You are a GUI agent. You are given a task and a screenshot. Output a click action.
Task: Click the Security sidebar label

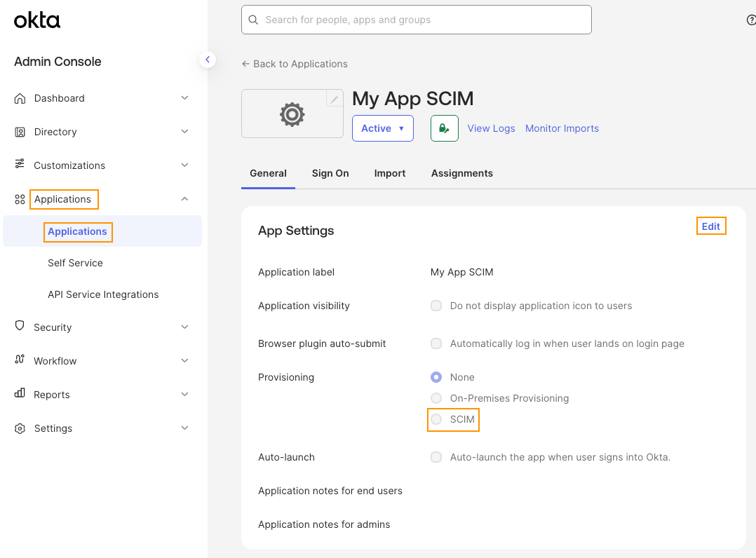pyautogui.click(x=53, y=327)
